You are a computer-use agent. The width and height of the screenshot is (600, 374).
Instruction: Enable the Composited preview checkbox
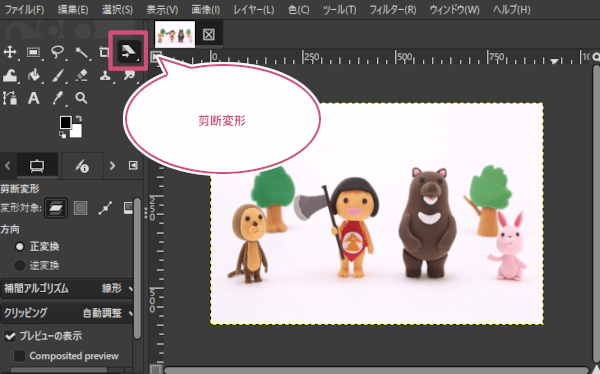pos(20,356)
